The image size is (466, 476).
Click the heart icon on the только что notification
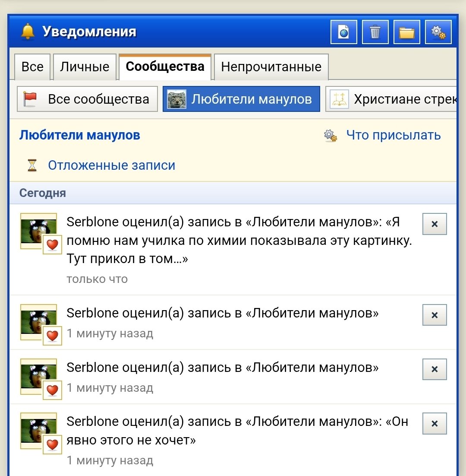[53, 244]
